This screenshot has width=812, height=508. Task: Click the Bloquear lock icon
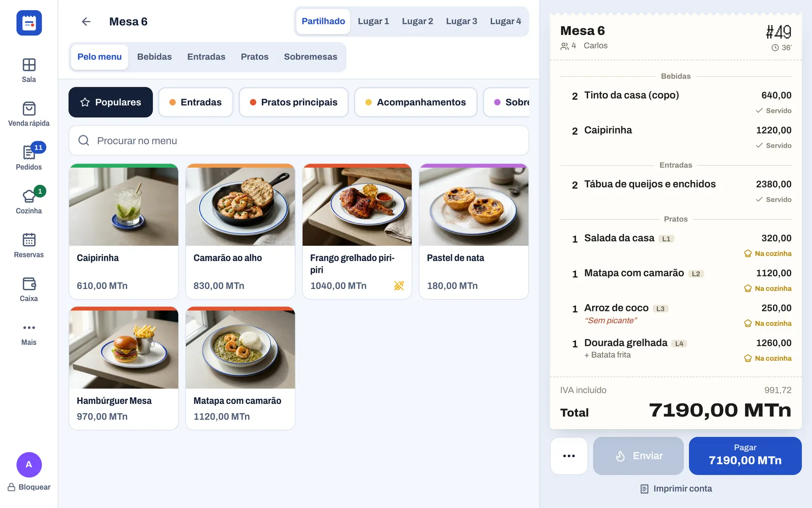pos(11,487)
